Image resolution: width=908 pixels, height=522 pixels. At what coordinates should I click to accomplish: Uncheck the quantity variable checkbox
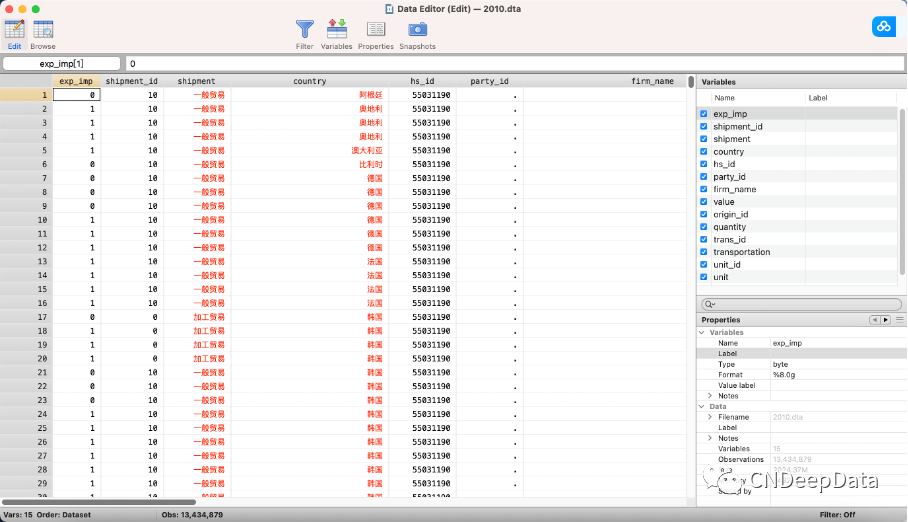coord(704,227)
